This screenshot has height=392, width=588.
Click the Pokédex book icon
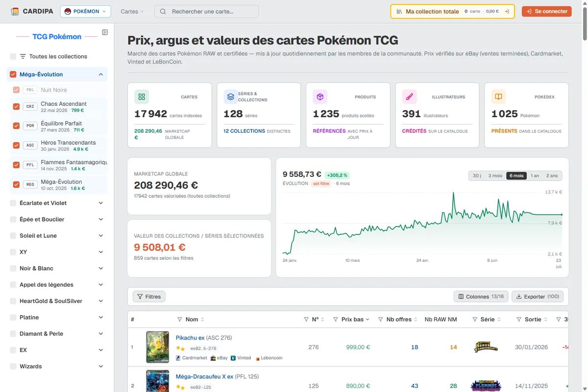498,97
